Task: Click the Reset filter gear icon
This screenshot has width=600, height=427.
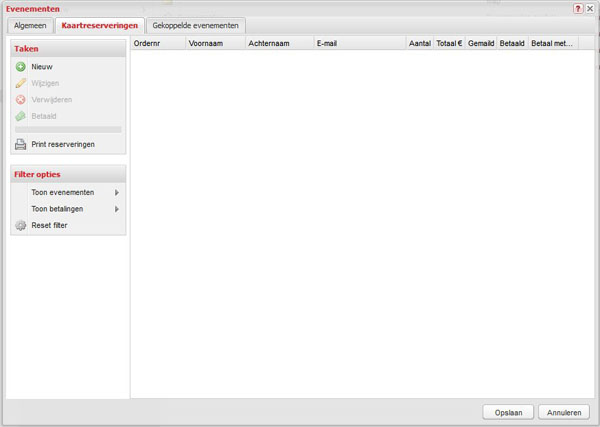Action: (x=21, y=226)
